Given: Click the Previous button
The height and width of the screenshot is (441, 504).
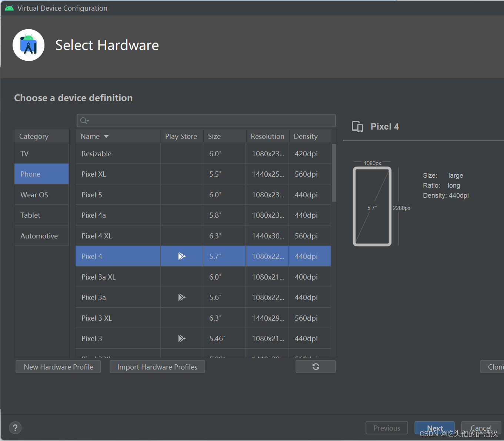Looking at the screenshot, I should (x=387, y=428).
